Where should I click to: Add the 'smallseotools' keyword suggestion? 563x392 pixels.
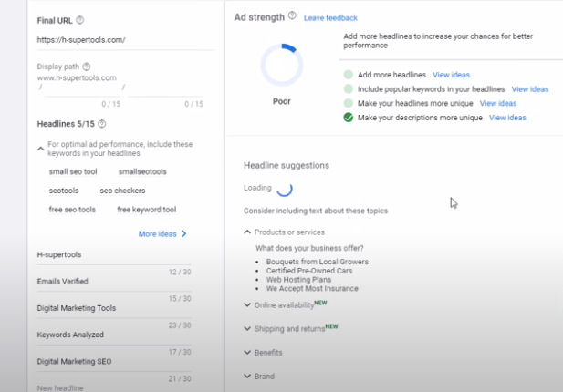[142, 171]
